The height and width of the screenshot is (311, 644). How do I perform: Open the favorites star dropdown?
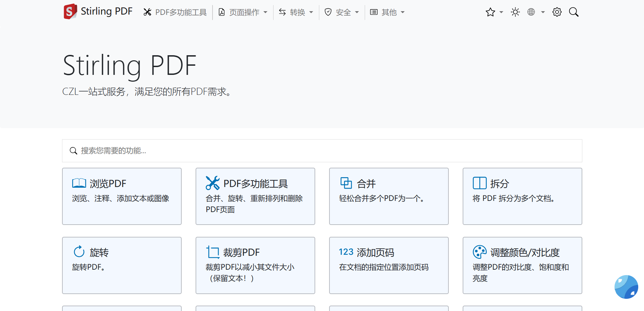click(494, 12)
